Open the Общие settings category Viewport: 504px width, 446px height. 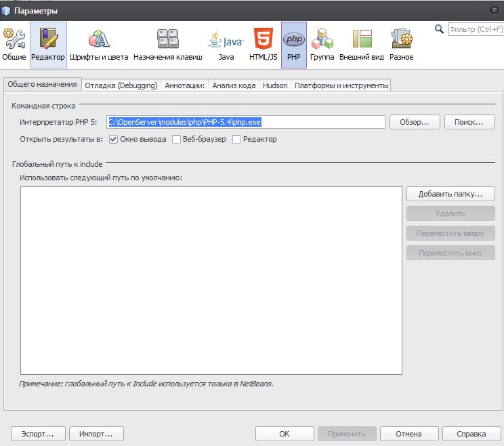14,45
